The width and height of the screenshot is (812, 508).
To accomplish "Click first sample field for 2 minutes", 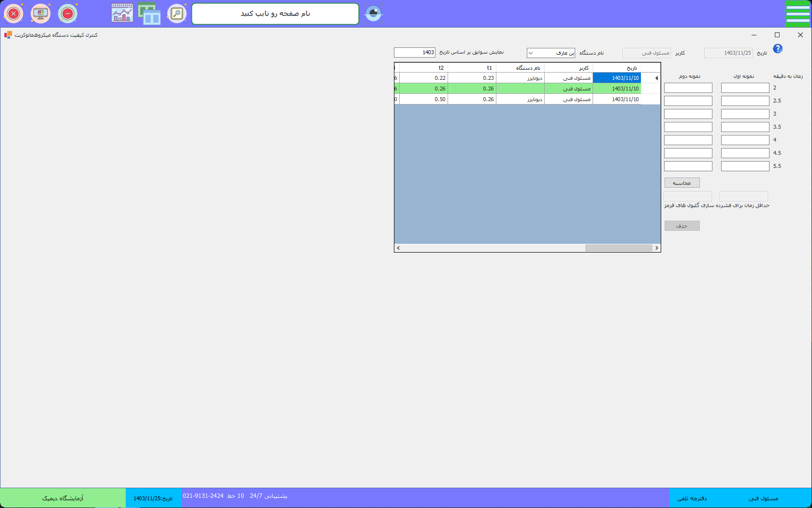I will 745,88.
